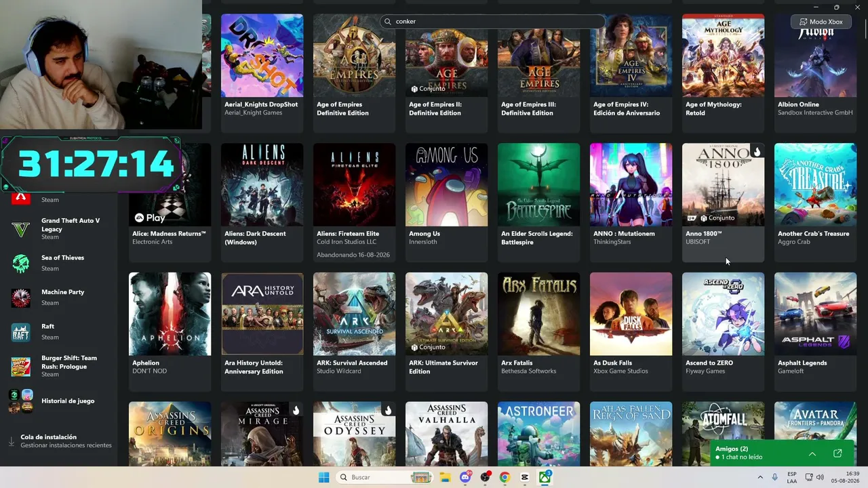This screenshot has width=868, height=488.
Task: Open the volume control in system tray
Action: [x=820, y=477]
